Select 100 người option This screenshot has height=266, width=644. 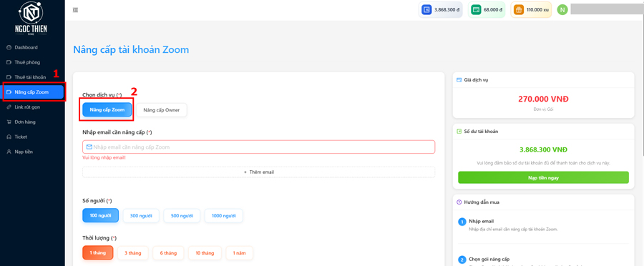(101, 215)
